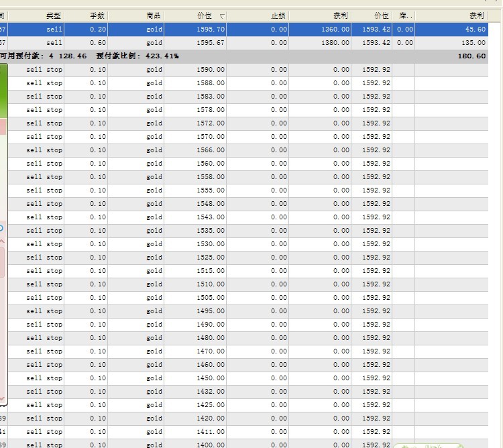
Task: Click 获利 header next to 止损
Action: pyautogui.click(x=320, y=15)
